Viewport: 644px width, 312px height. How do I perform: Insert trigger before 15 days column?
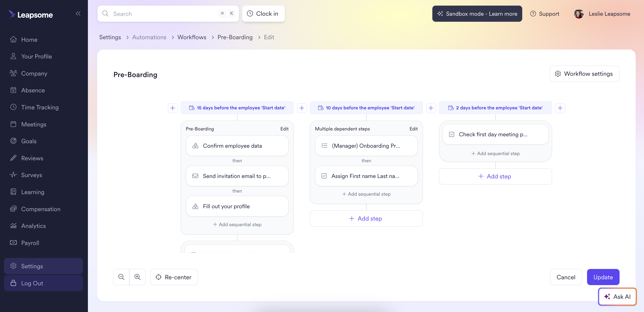172,108
